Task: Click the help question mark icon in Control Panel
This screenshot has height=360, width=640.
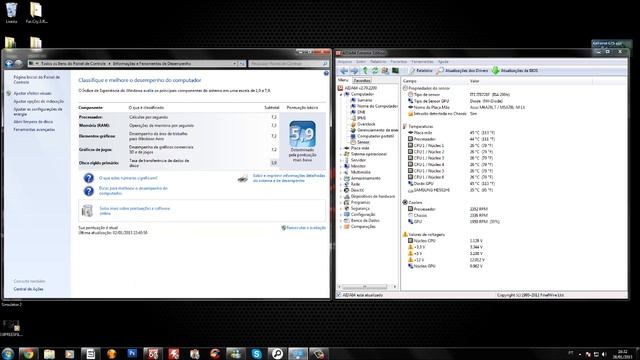Action: [x=326, y=73]
